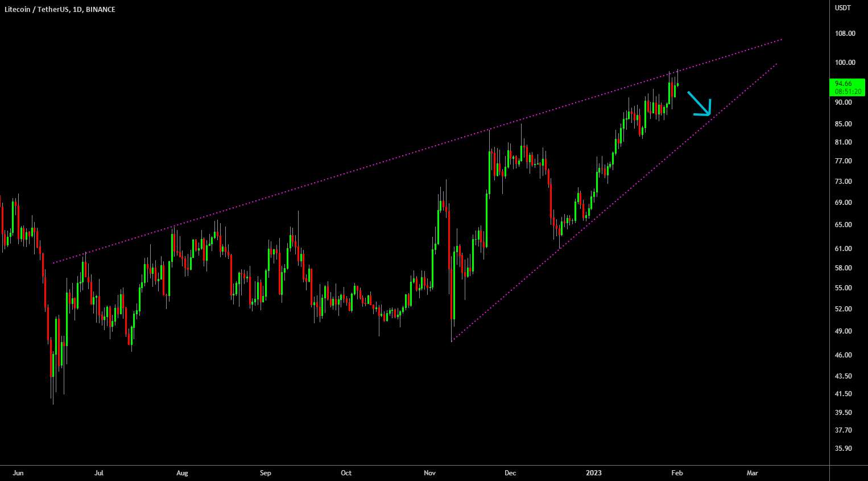
Task: Click the 81.00 price axis label
Action: point(843,142)
